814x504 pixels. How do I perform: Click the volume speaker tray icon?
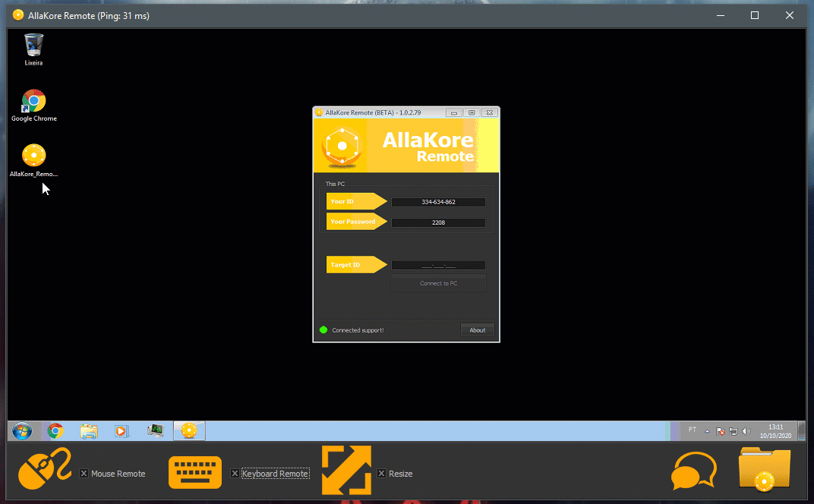click(x=746, y=431)
